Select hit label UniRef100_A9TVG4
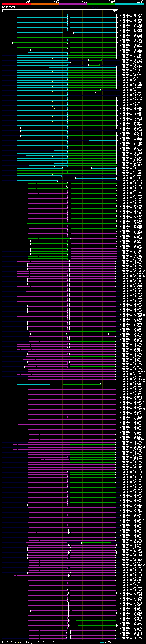 [x=131, y=42]
